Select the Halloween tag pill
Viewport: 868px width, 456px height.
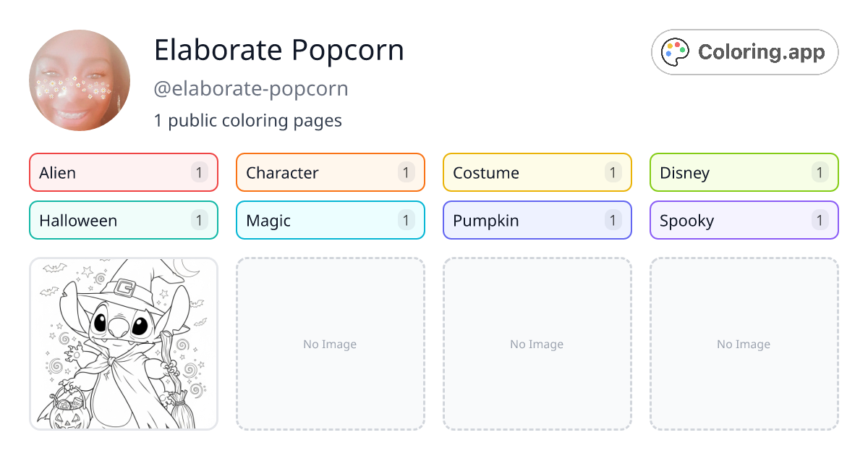(123, 220)
